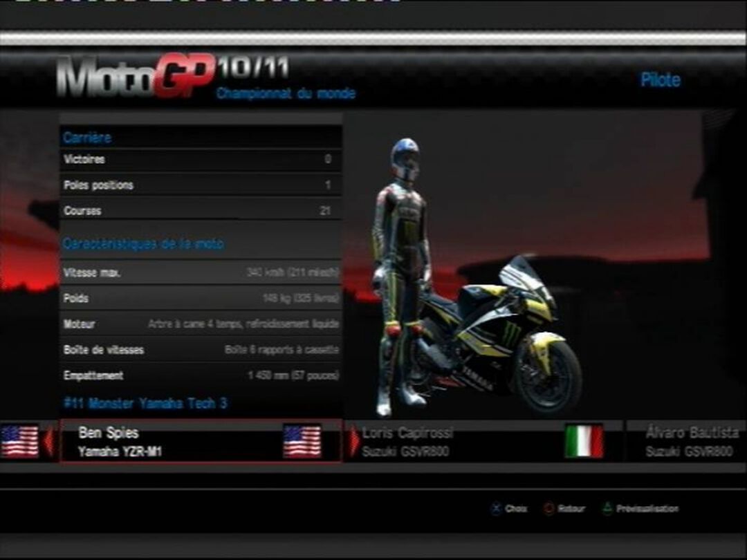Screen dimensions: 747x560
Task: Select the Ben Spies Yamaha YZR-M1 card
Action: [201, 441]
